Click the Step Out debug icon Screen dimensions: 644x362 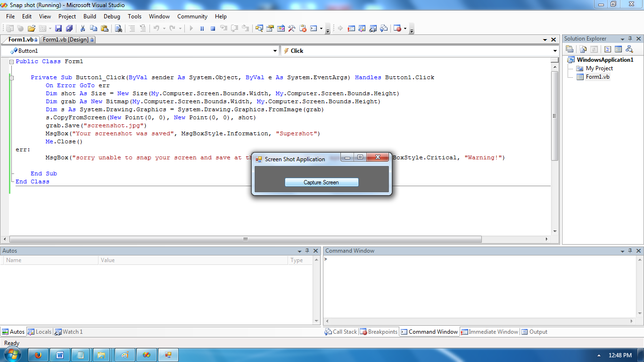pyautogui.click(x=245, y=28)
